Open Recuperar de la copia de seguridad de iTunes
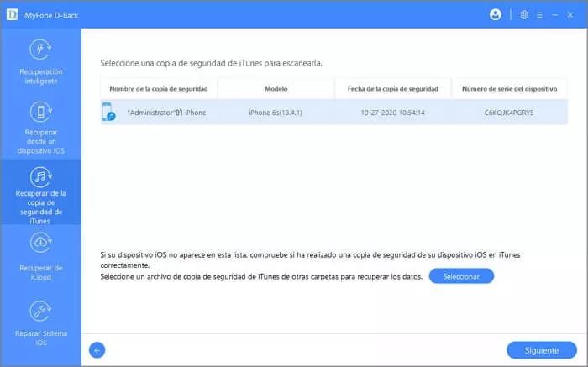The image size is (588, 367). 41,207
